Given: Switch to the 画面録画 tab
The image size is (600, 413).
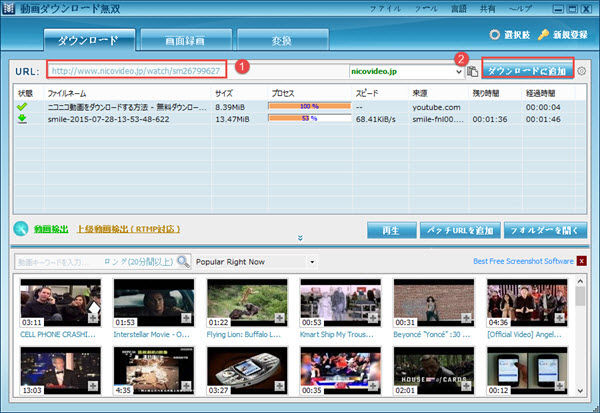Looking at the screenshot, I should (x=186, y=40).
